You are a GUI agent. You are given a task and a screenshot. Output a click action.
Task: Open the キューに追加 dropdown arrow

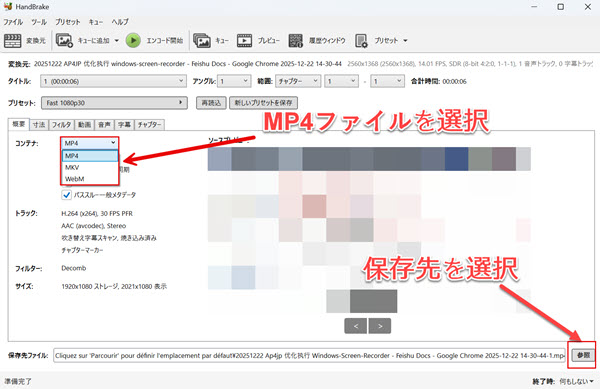click(x=116, y=41)
